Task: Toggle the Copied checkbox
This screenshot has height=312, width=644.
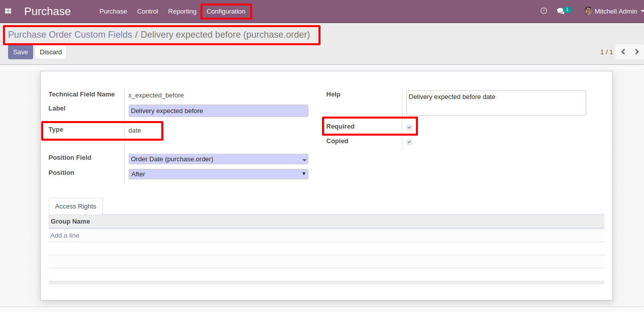Action: [409, 142]
